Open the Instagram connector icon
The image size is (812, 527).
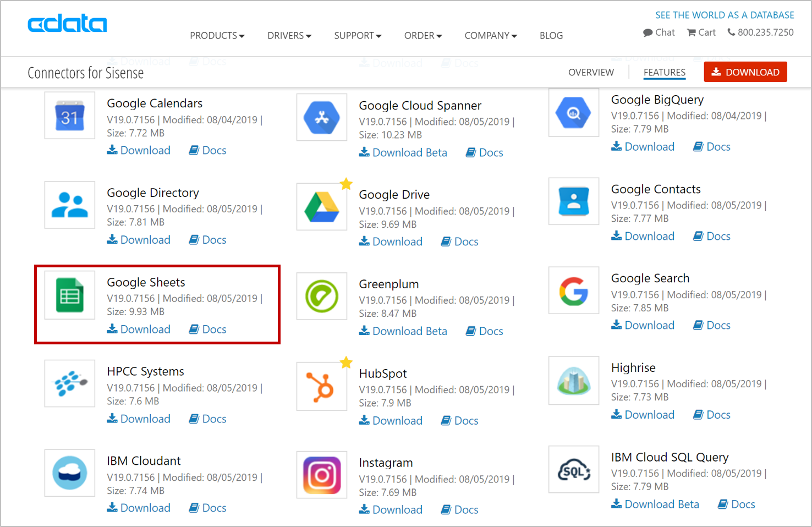point(322,475)
